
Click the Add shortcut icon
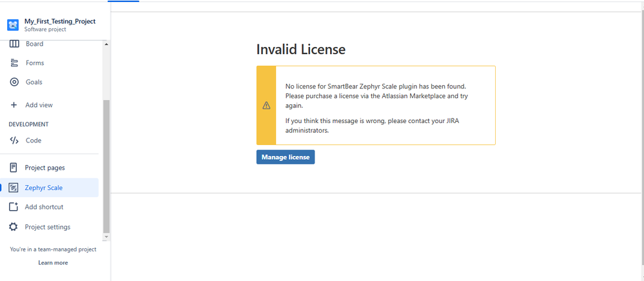(x=14, y=207)
